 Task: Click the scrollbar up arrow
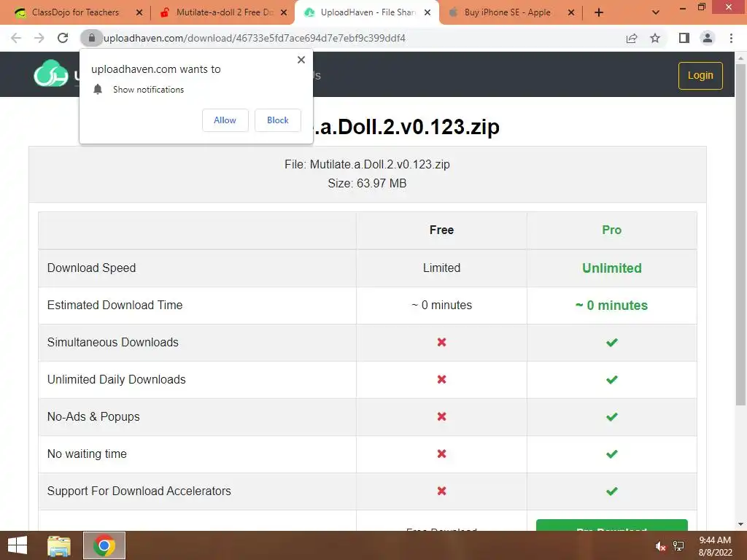pos(740,58)
